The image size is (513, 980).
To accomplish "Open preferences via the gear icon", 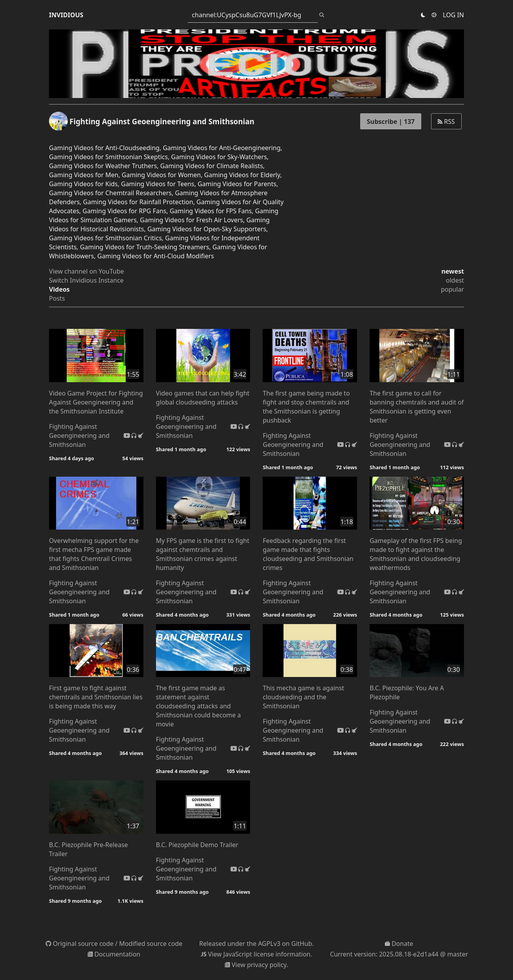I will tap(434, 15).
